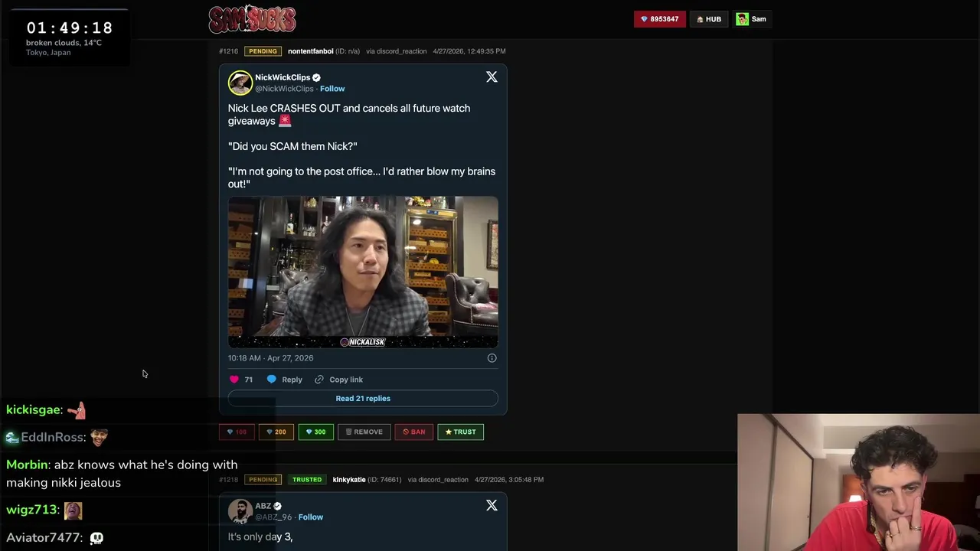980x551 pixels.
Task: Click the SamSucks logo
Action: [252, 19]
